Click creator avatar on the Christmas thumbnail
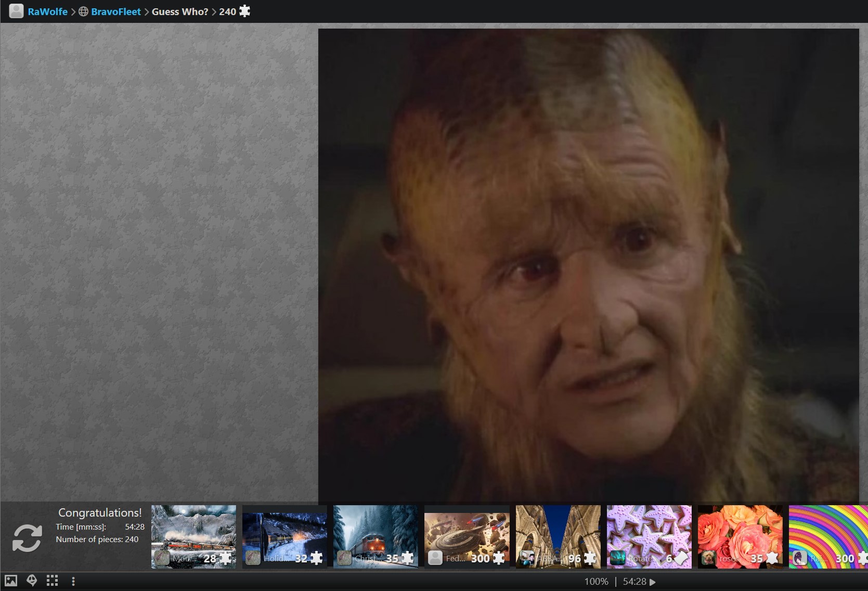 344,558
